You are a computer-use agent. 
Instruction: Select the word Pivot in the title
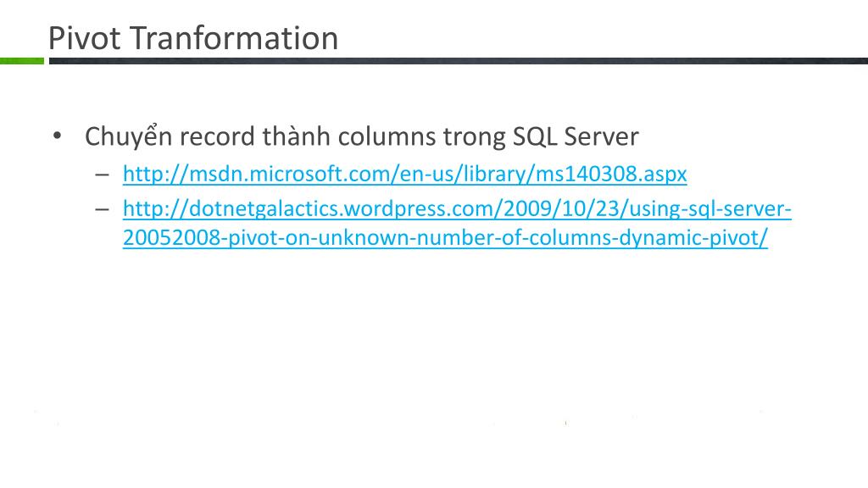point(84,38)
